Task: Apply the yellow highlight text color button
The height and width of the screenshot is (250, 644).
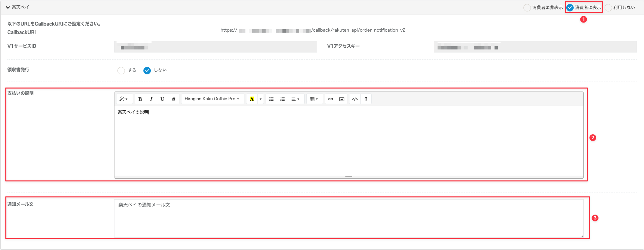Action: (252, 99)
